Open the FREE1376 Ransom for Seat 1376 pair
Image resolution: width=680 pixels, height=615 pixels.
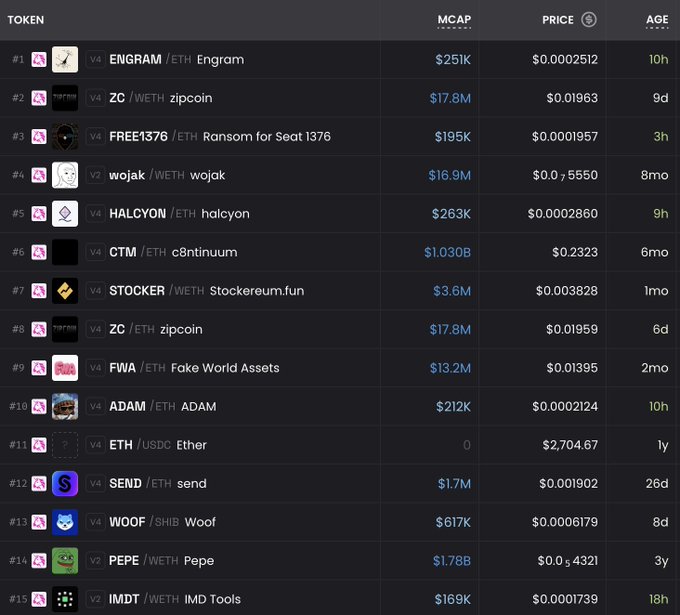point(220,137)
